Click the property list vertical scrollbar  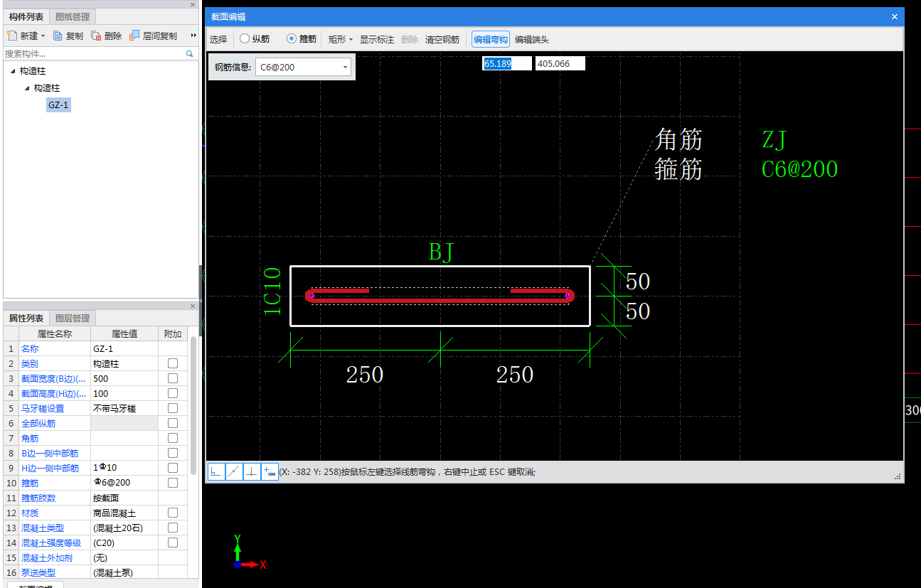coord(193,405)
